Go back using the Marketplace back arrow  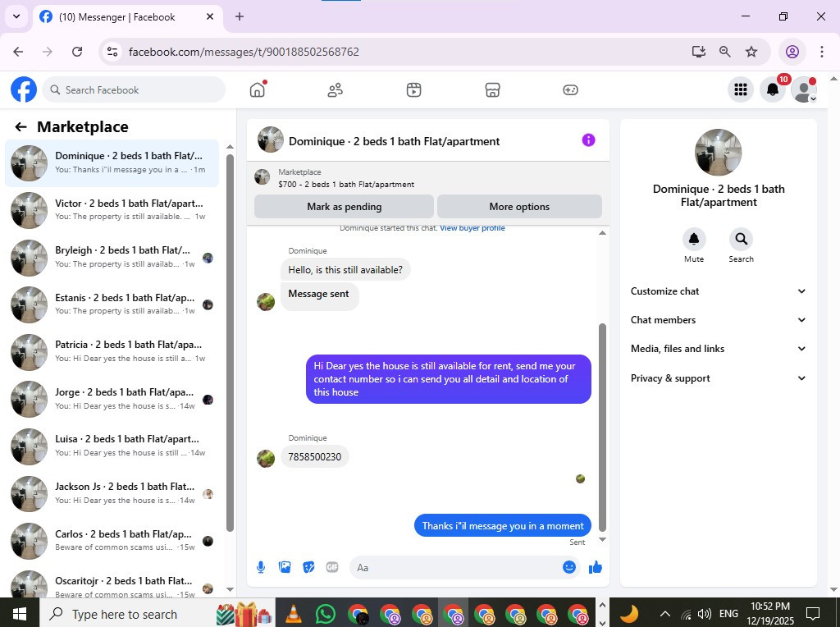click(21, 127)
